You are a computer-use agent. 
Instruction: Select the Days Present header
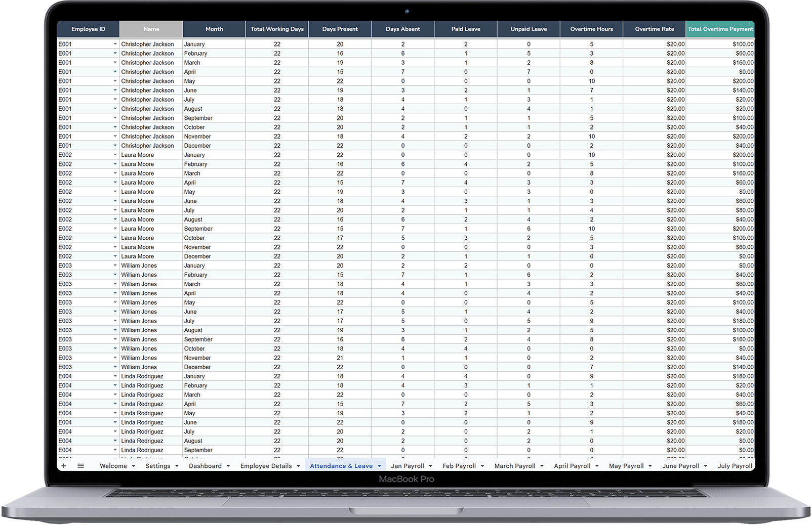click(340, 29)
